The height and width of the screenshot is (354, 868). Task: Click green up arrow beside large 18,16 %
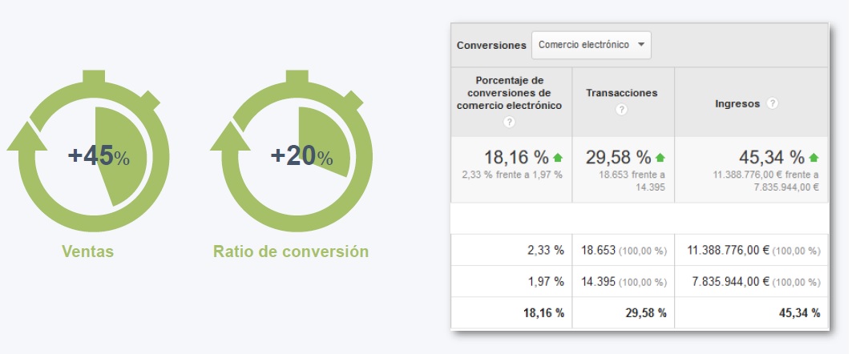click(558, 158)
